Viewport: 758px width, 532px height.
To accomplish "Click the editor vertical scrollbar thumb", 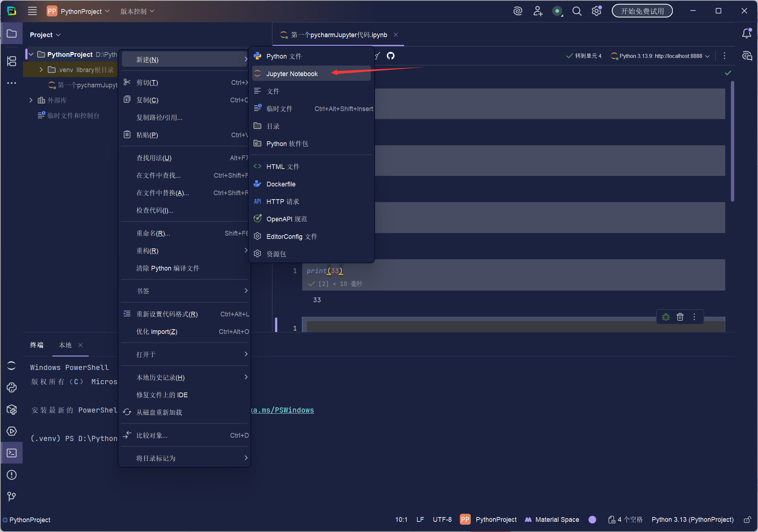I will point(732,142).
